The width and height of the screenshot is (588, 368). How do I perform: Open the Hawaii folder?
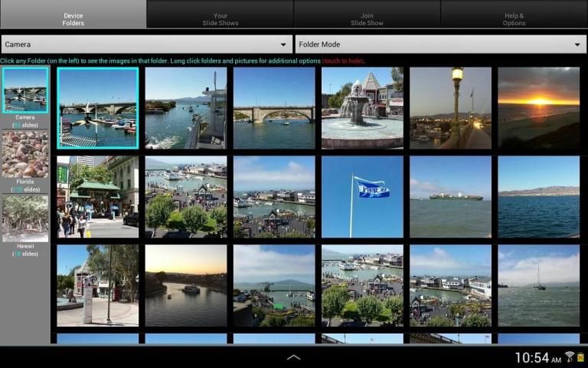tap(25, 219)
